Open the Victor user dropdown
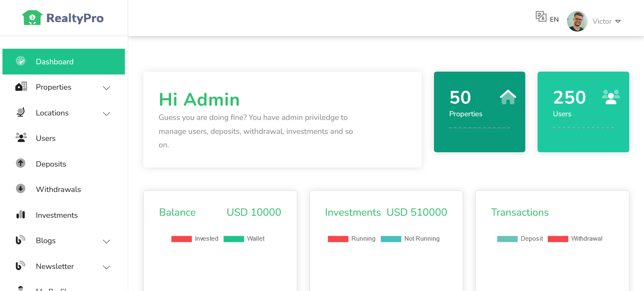The image size is (644, 291). (x=606, y=21)
